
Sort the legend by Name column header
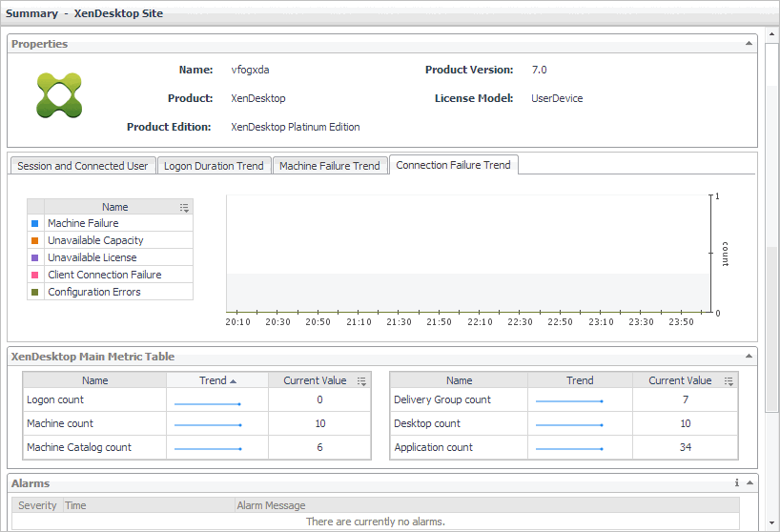pyautogui.click(x=115, y=207)
